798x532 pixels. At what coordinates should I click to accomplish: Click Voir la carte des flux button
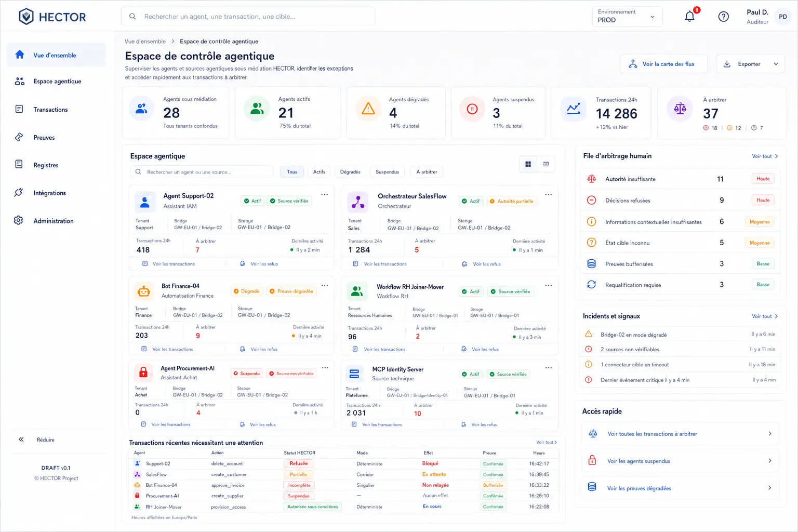click(663, 64)
